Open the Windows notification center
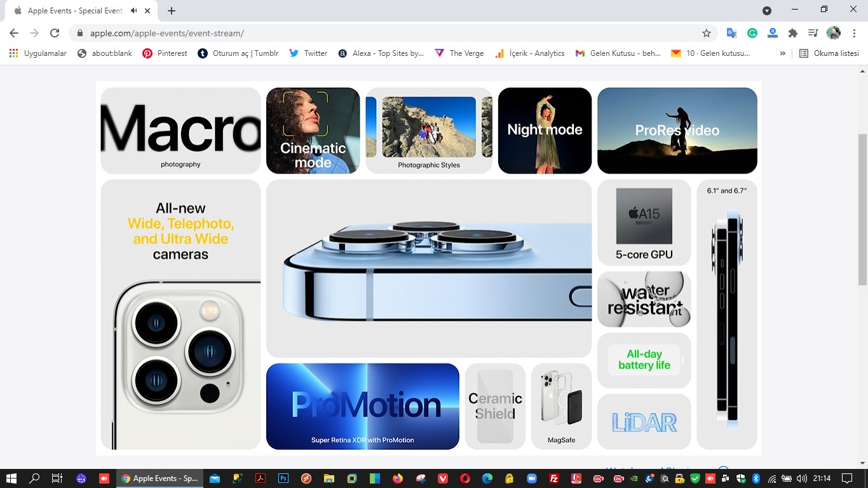 coord(847,478)
